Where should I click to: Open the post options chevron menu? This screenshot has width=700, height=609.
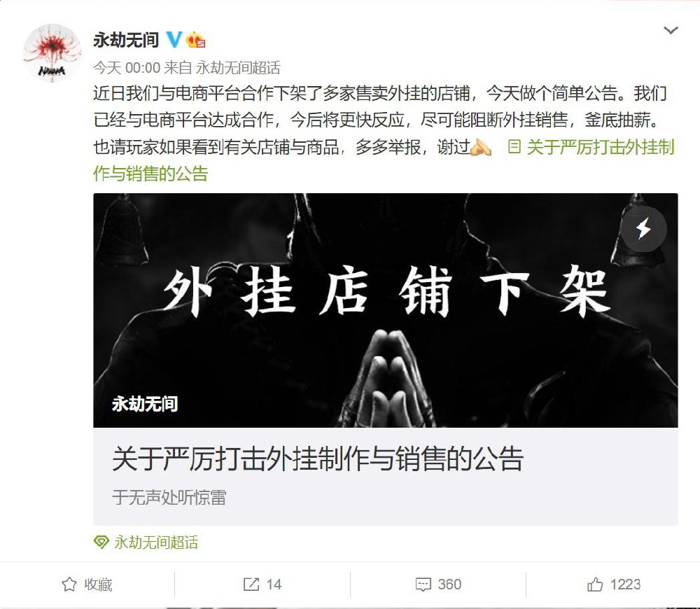(x=671, y=30)
